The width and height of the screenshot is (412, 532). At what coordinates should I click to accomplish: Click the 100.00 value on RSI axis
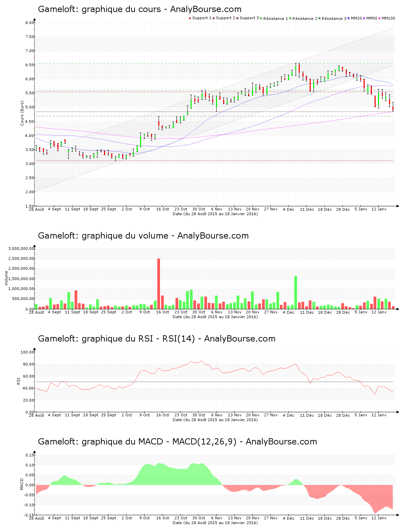click(x=27, y=352)
